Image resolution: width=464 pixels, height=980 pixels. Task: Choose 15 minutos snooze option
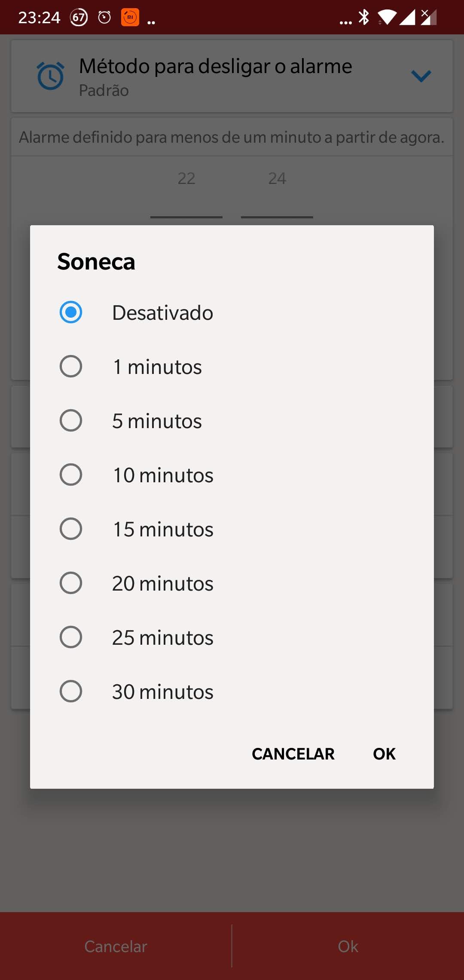click(x=71, y=529)
